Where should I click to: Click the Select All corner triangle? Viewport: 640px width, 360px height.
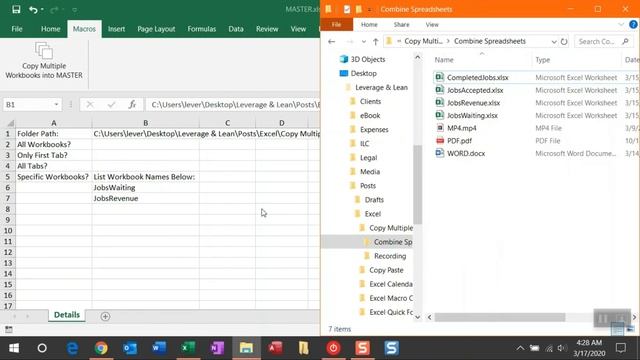click(x=10, y=123)
